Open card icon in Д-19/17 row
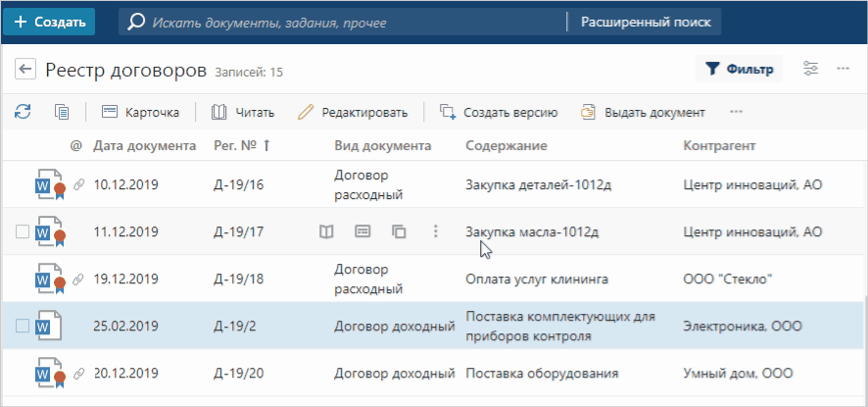This screenshot has height=407, width=868. 362,232
